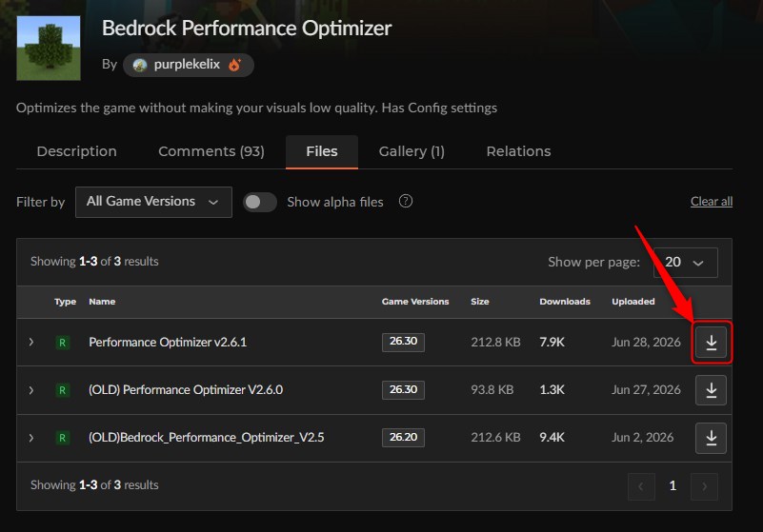Click the 93.8 KB size value
Screen dimensions: 763x532
(492, 389)
